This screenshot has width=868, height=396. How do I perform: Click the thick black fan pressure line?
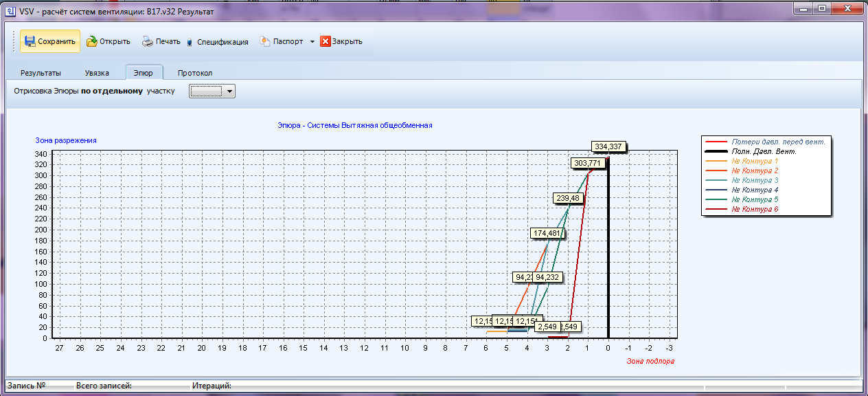[x=608, y=247]
